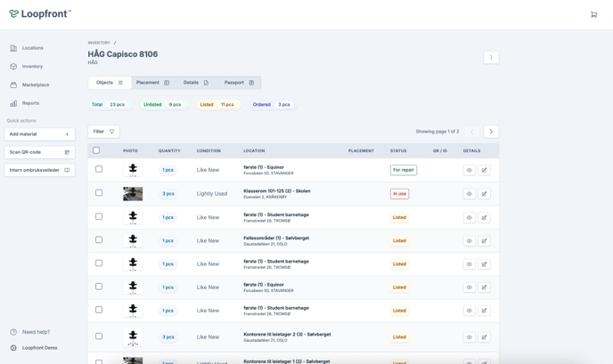Open the Filter dropdown
The width and height of the screenshot is (613, 364).
(103, 132)
